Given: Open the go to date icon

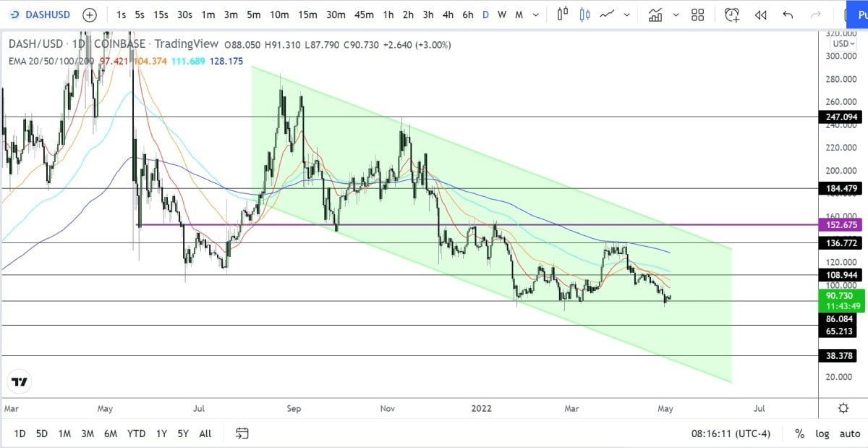Looking at the screenshot, I should pyautogui.click(x=242, y=434).
